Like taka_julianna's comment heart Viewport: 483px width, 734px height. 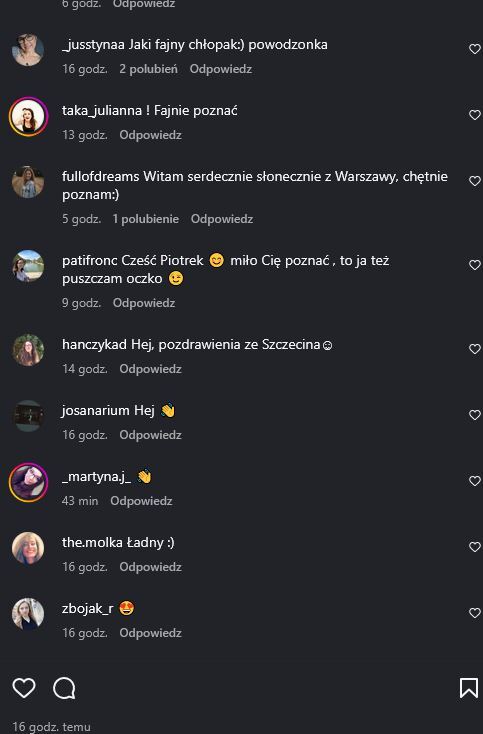475,115
